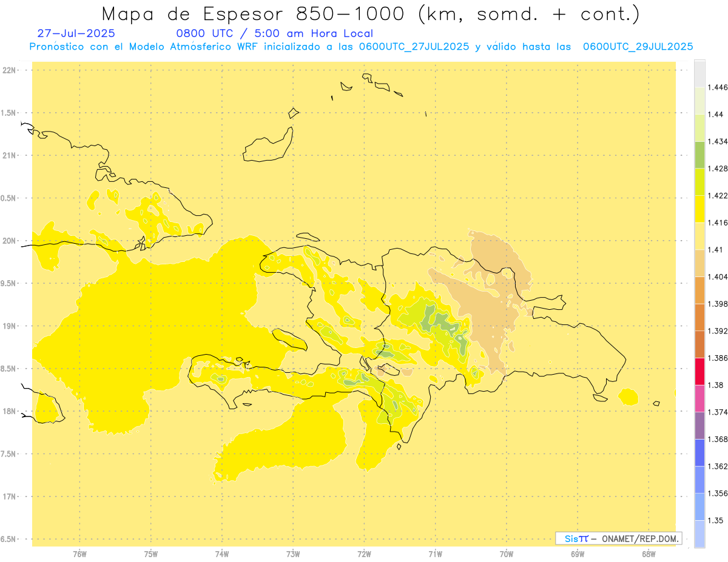Viewport: 728px width, 562px height.
Task: Click the colorbar segment between 1.44 and 1.446
Action: [699, 101]
